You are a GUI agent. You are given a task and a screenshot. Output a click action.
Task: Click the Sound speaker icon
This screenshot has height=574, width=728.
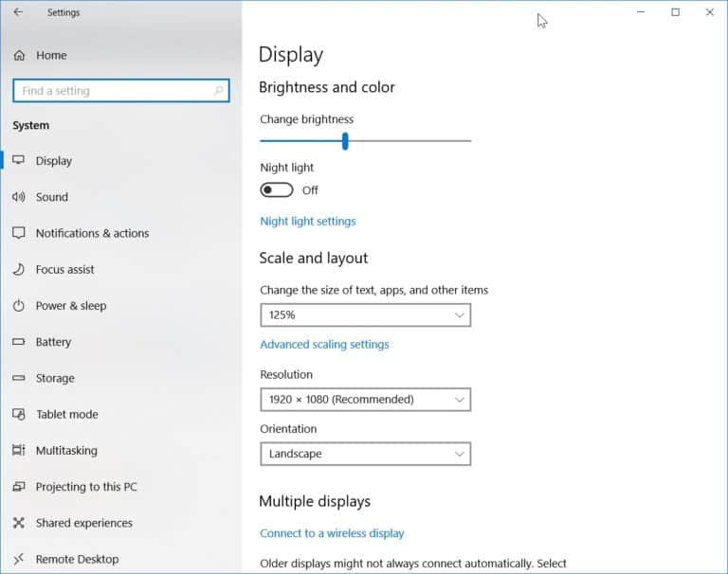pyautogui.click(x=19, y=197)
